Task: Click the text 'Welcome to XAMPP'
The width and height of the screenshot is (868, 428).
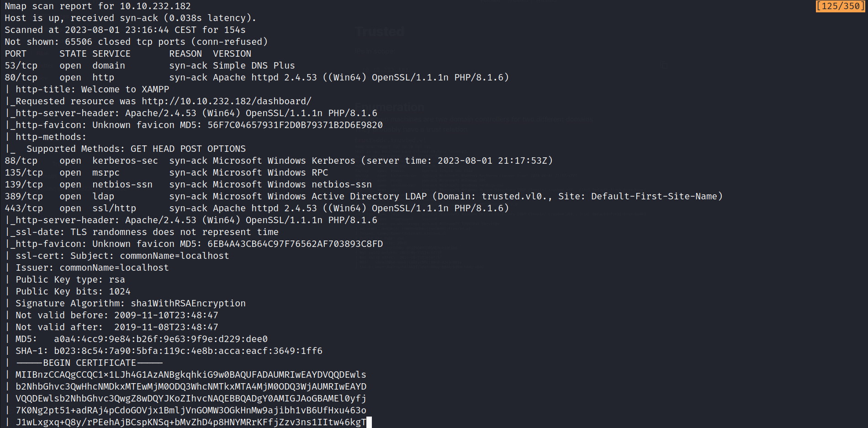Action: point(125,89)
